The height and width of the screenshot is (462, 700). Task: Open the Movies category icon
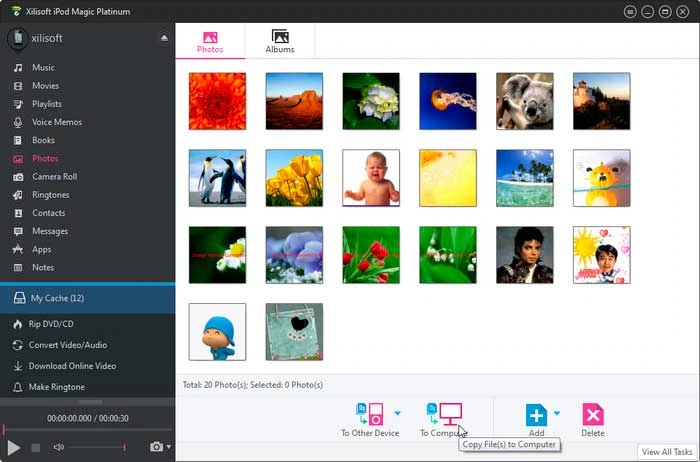(x=18, y=86)
